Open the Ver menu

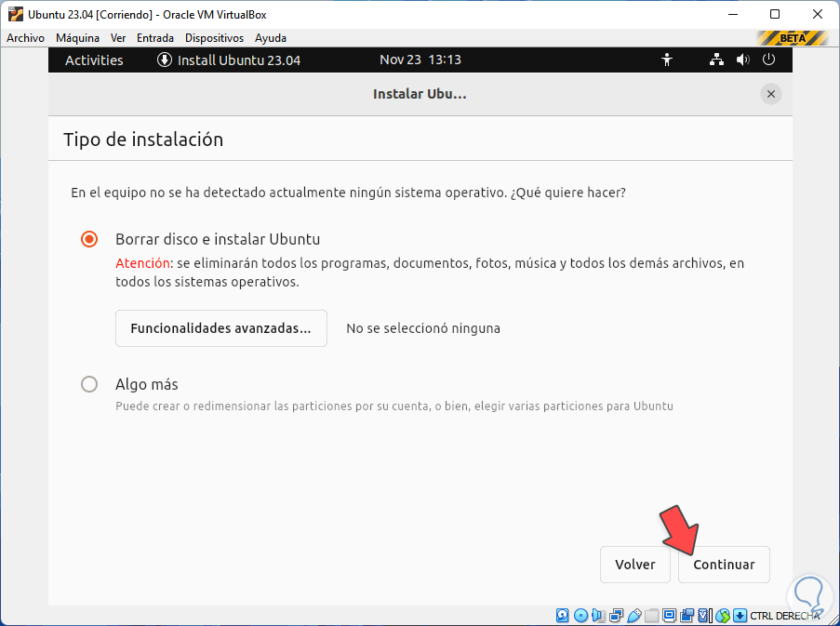click(x=118, y=38)
